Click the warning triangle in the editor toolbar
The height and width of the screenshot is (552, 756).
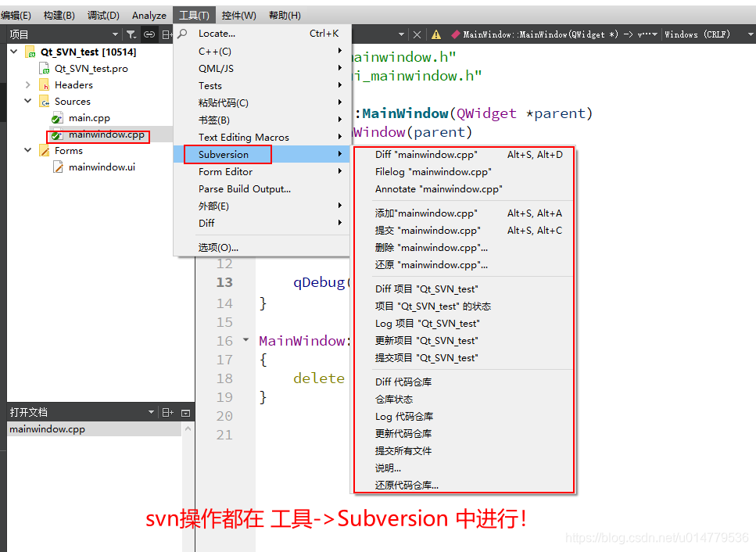coord(436,34)
